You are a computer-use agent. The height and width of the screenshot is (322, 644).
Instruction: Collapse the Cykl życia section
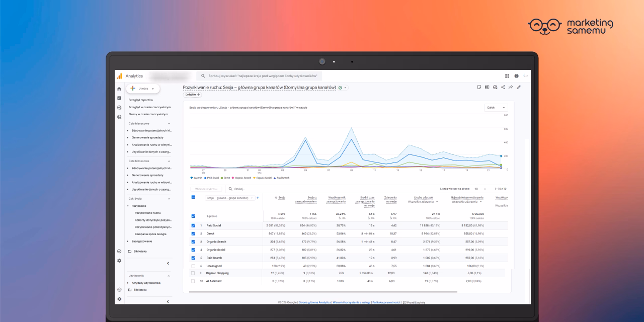pos(169,199)
